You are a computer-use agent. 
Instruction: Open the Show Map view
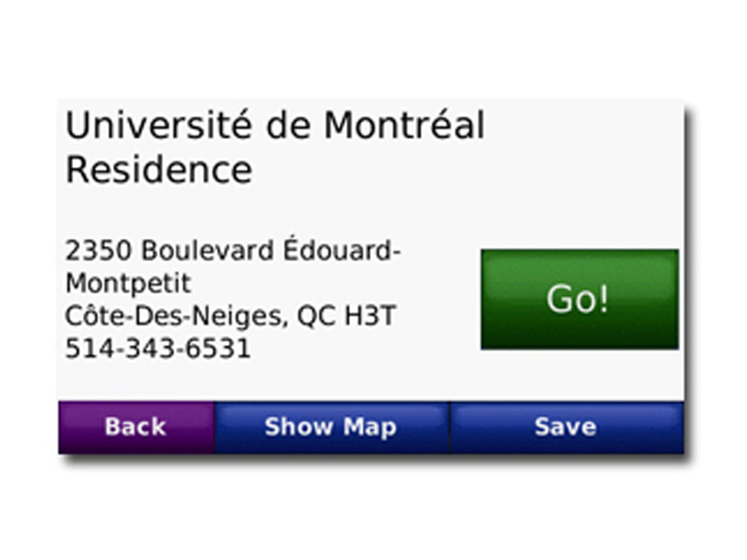tap(331, 427)
